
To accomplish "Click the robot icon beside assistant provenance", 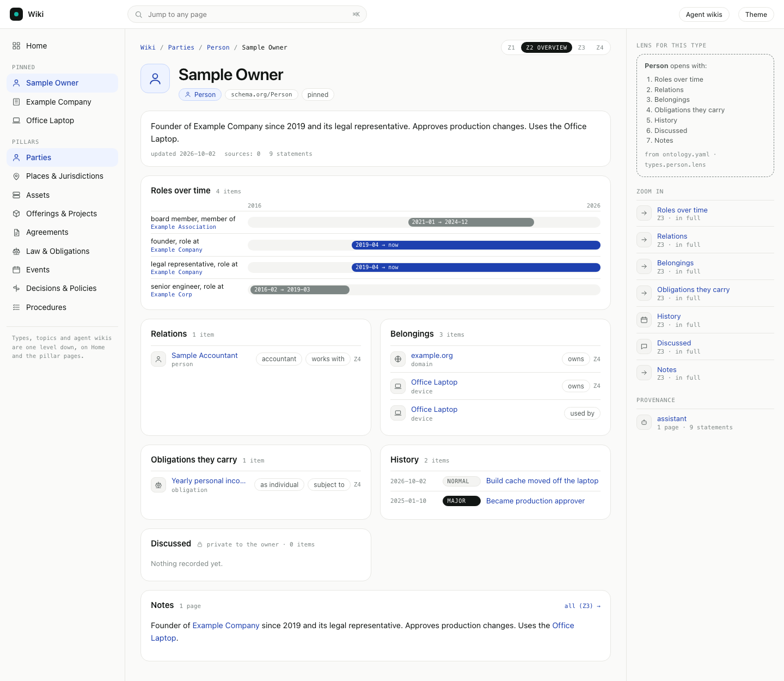I will [644, 422].
